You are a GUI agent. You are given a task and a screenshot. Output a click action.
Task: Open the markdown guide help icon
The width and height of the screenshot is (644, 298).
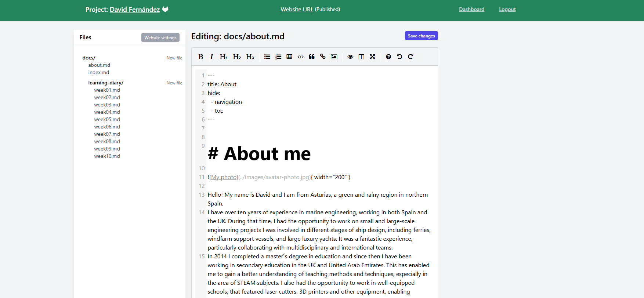(x=388, y=57)
